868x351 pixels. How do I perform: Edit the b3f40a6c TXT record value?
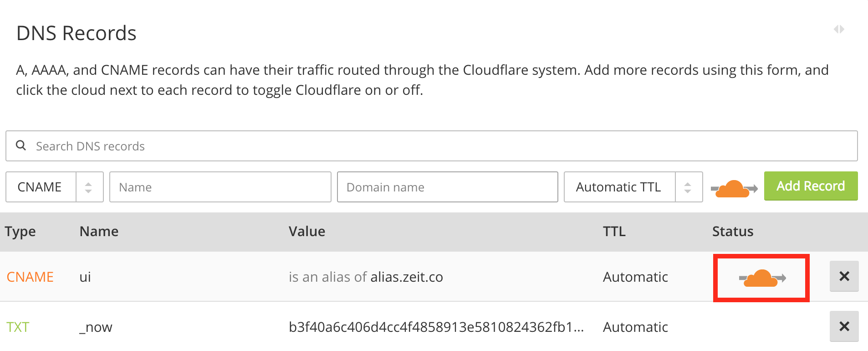pyautogui.click(x=436, y=327)
